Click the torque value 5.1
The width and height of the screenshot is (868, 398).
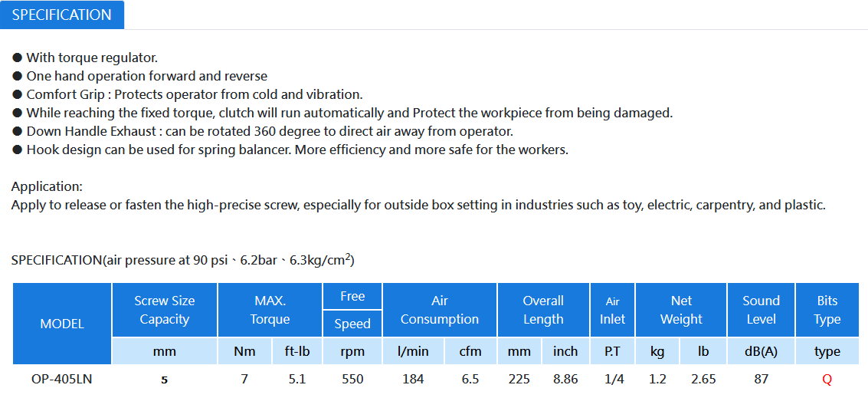point(296,379)
